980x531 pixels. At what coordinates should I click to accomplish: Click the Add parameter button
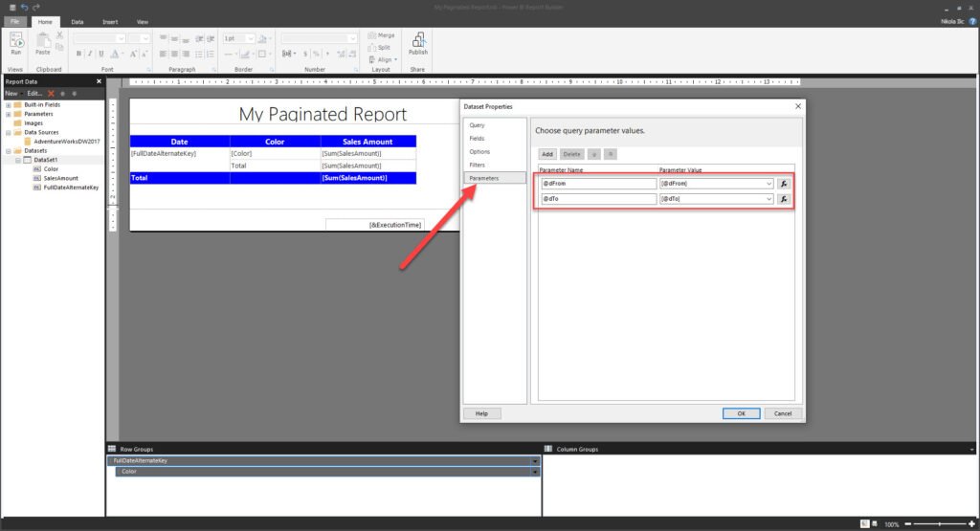[547, 154]
